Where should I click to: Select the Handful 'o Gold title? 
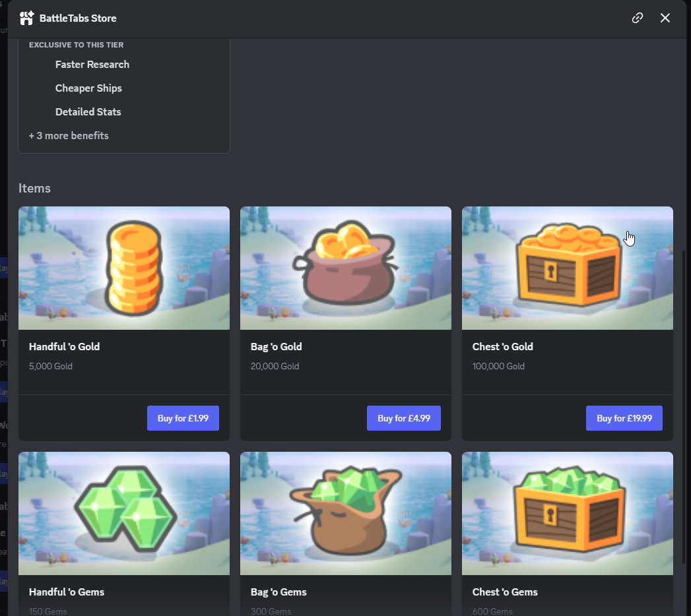coord(64,347)
